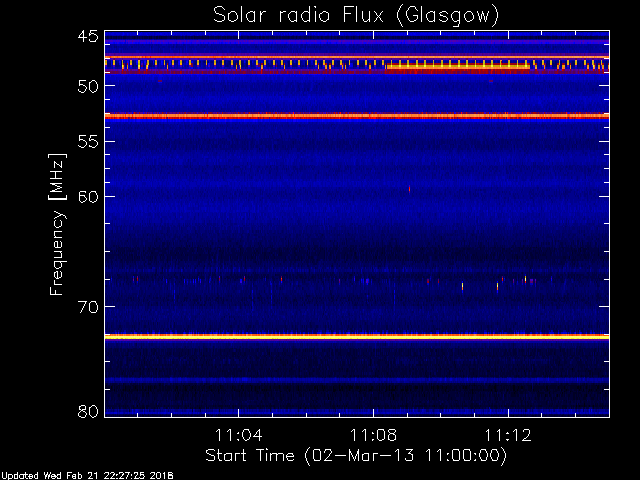Click the 11:04 time axis label
The width and height of the screenshot is (640, 480).
point(238,435)
